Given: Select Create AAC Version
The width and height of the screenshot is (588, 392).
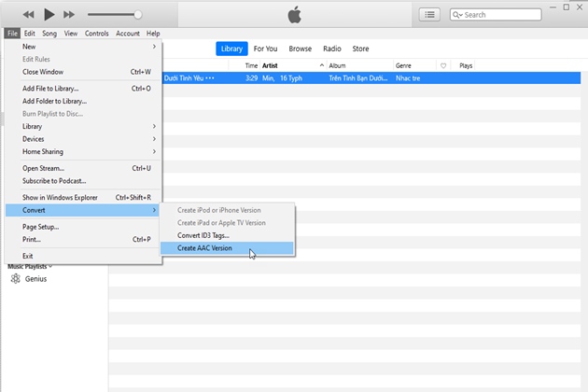Looking at the screenshot, I should (204, 248).
